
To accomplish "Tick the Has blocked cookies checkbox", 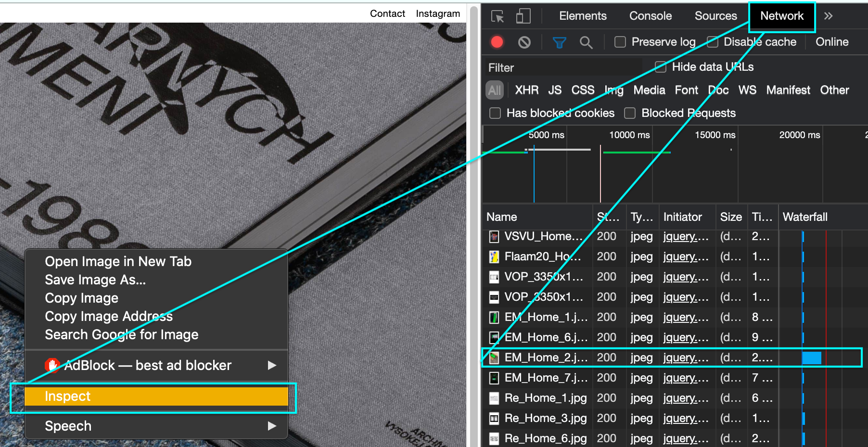I will coord(495,113).
